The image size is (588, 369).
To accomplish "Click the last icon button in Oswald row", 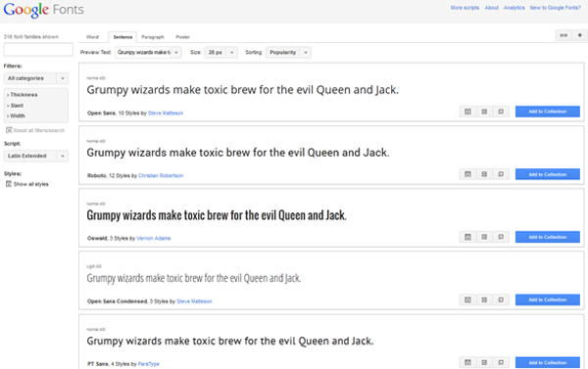I will pyautogui.click(x=501, y=237).
